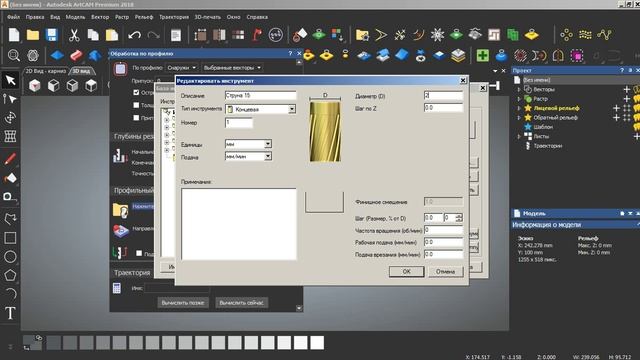
Task: Click Отмена in the tool edit dialog
Action: 445,271
